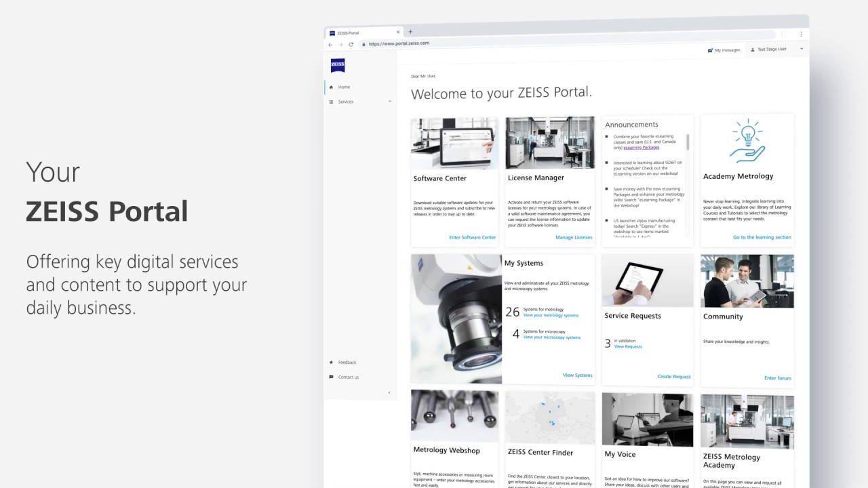The height and width of the screenshot is (488, 868).
Task: Click the View Systems link
Action: point(578,375)
